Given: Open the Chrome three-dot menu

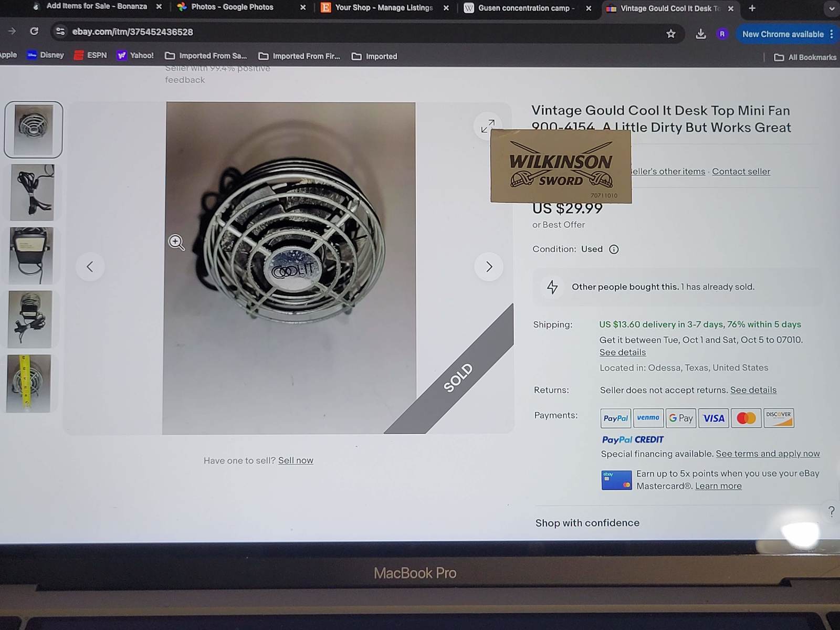Looking at the screenshot, I should [x=832, y=34].
